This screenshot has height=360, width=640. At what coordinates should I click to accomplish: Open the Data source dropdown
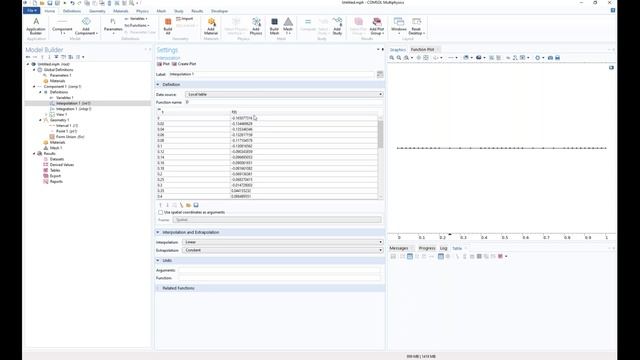[x=284, y=94]
